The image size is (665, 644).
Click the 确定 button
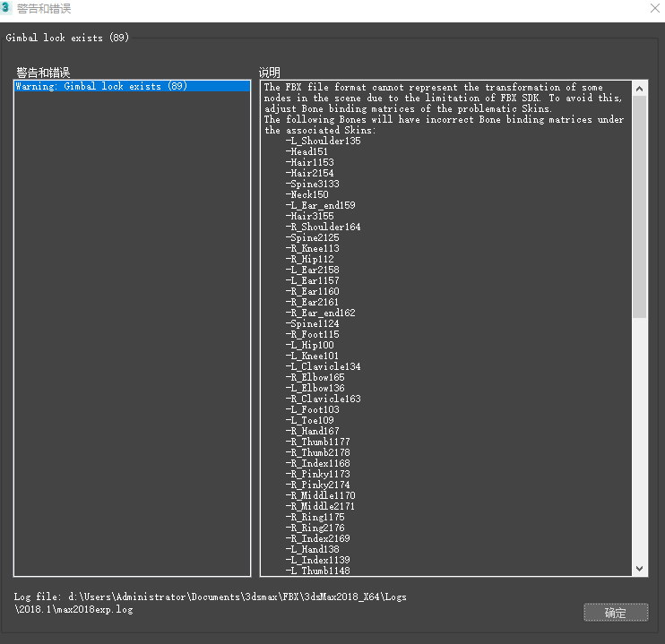coord(616,612)
